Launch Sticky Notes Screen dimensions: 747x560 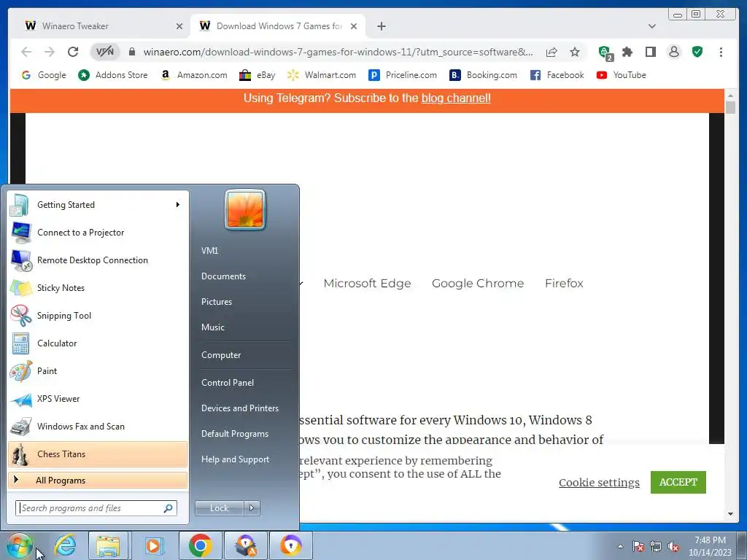click(98, 287)
